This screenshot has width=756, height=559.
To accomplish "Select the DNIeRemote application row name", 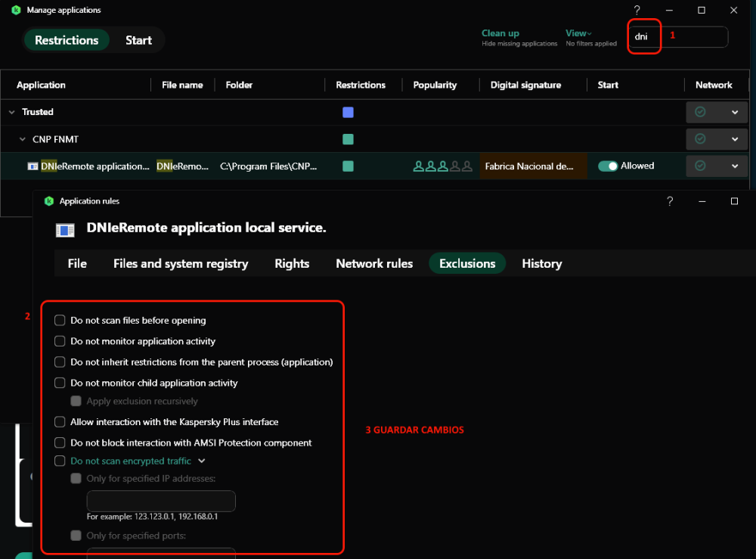I will click(95, 166).
